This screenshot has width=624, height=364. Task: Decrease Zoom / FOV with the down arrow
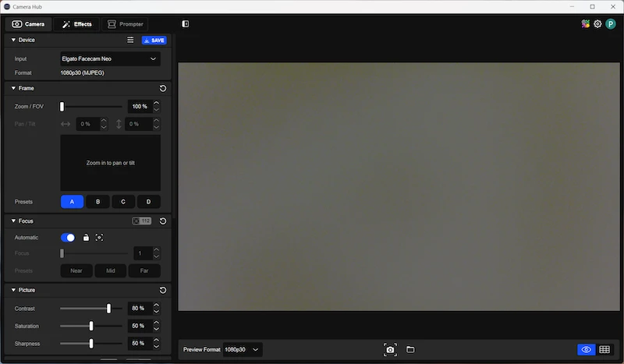click(157, 109)
